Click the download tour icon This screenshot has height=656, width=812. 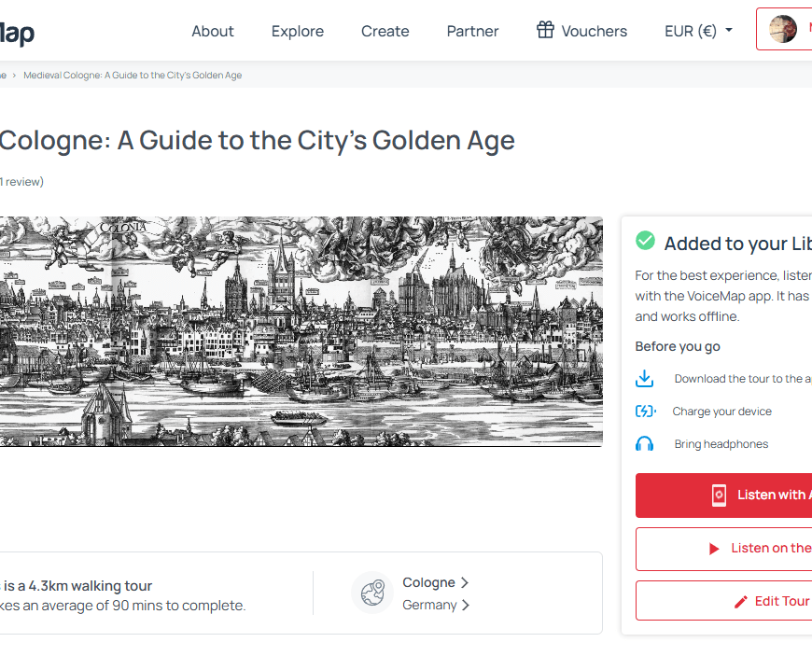point(644,379)
